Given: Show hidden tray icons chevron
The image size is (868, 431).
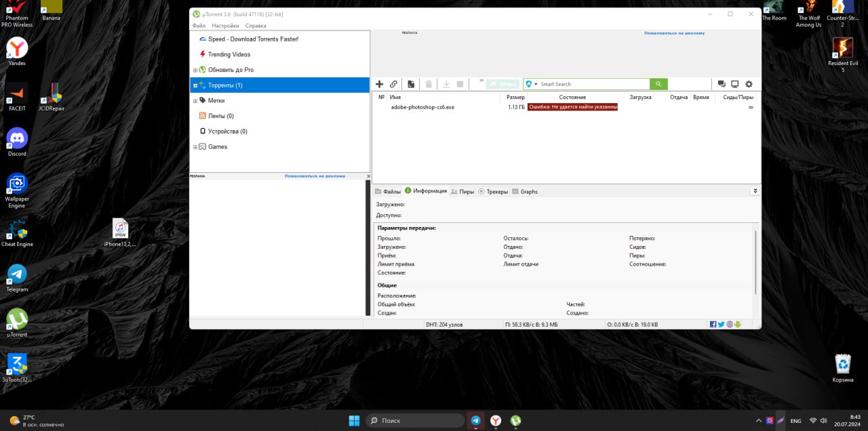Looking at the screenshot, I should (758, 420).
